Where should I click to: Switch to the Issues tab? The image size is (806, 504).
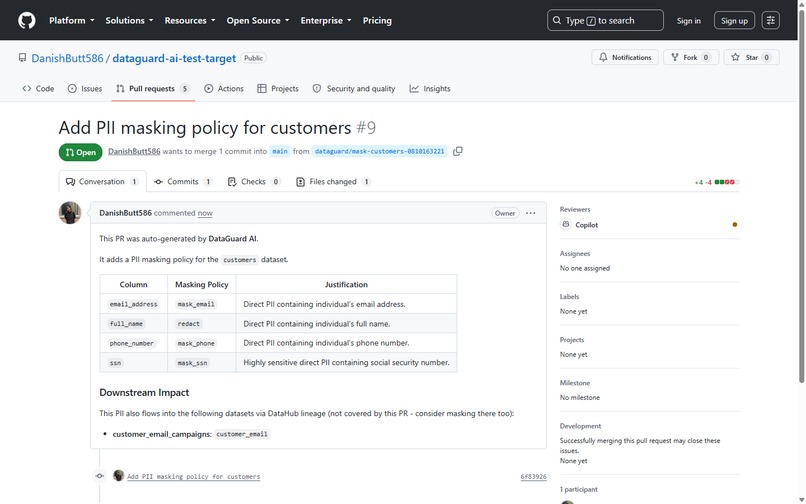tap(85, 88)
